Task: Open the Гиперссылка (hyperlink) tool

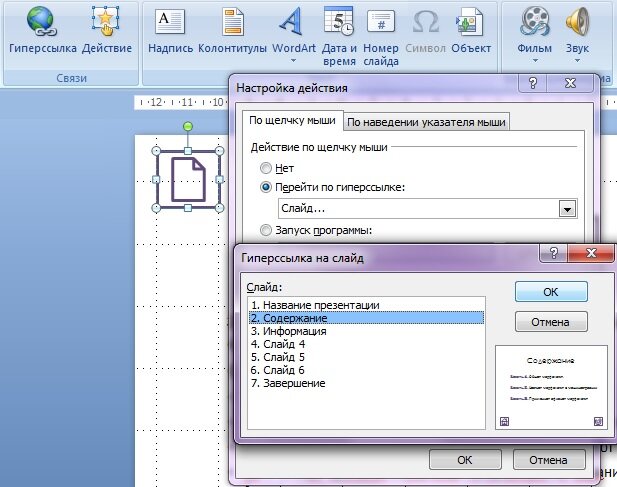Action: 42,31
